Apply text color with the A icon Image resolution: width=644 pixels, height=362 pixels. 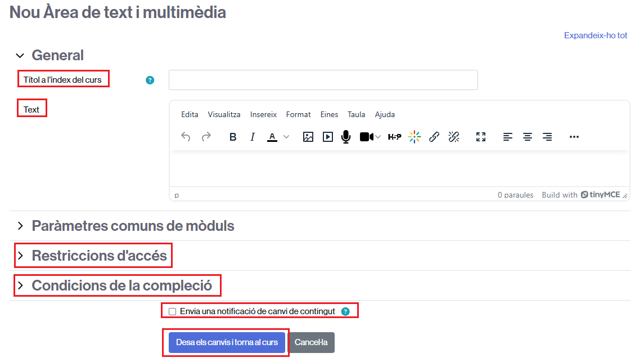click(x=272, y=137)
